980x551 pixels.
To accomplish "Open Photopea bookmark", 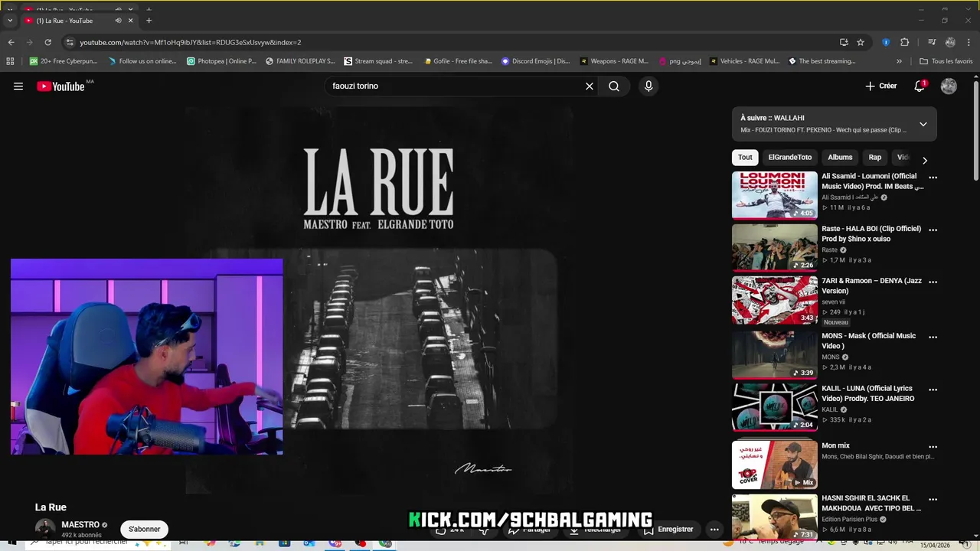I will coord(222,61).
